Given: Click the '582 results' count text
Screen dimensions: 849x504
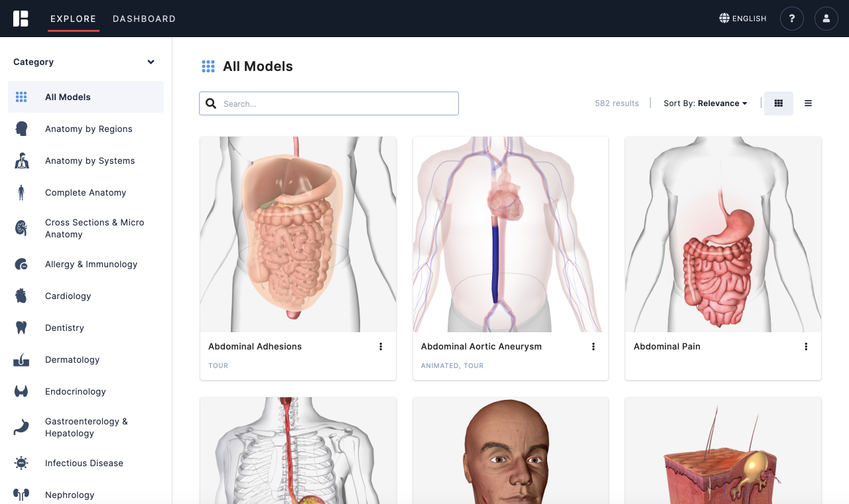Looking at the screenshot, I should [x=617, y=103].
